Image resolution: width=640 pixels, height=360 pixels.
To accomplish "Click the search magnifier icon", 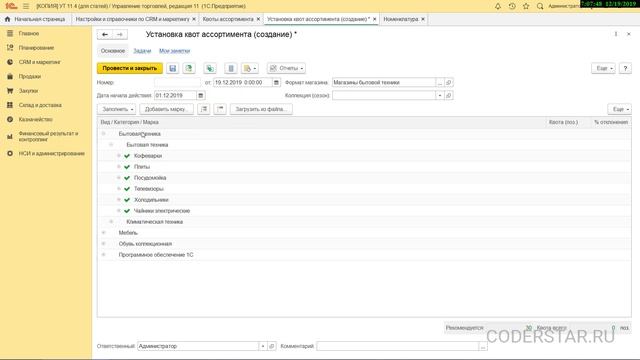I will click(540, 6).
